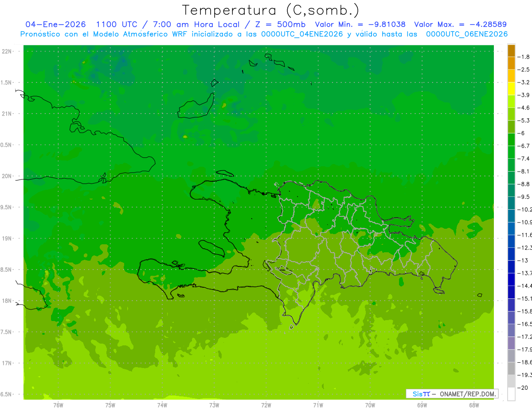This screenshot has width=532, height=411.
Task: Click the teal swatch between -9.5 and -10.2
Action: tap(511, 203)
